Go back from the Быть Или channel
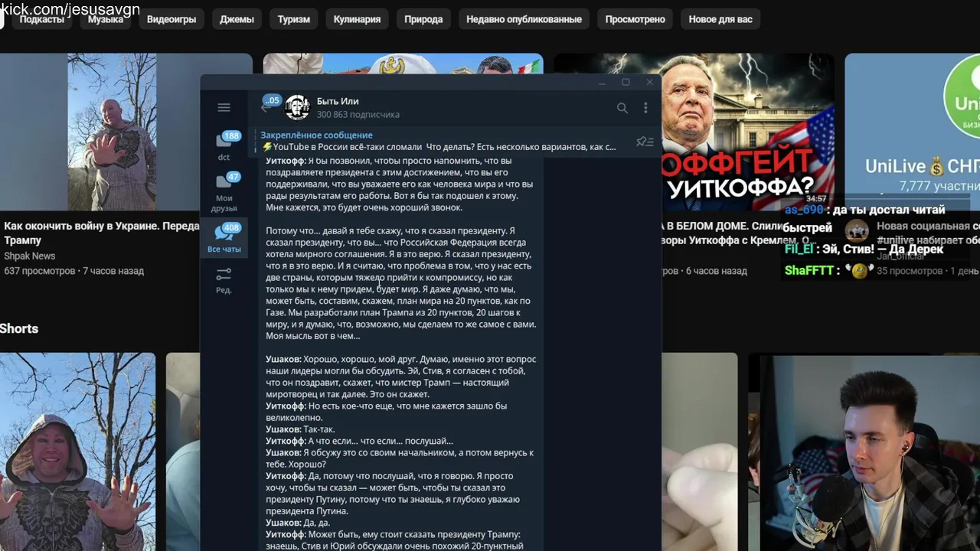 pos(265,108)
